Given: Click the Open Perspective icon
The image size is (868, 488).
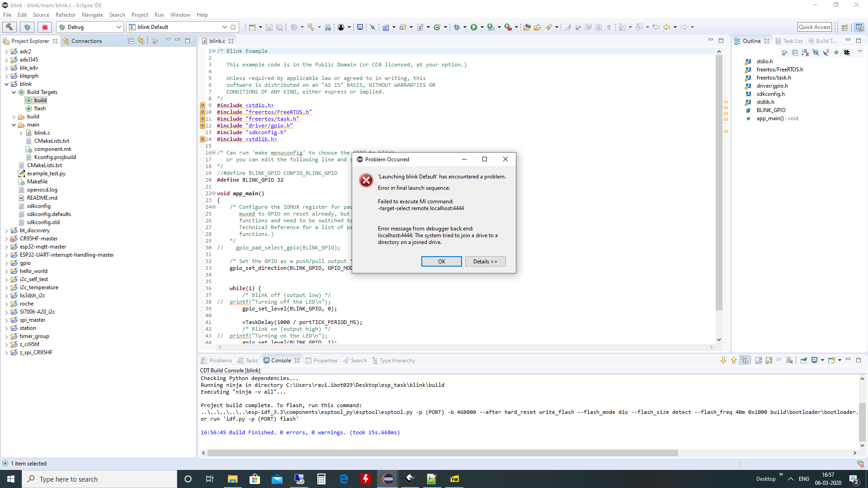Looking at the screenshot, I should coord(844,27).
